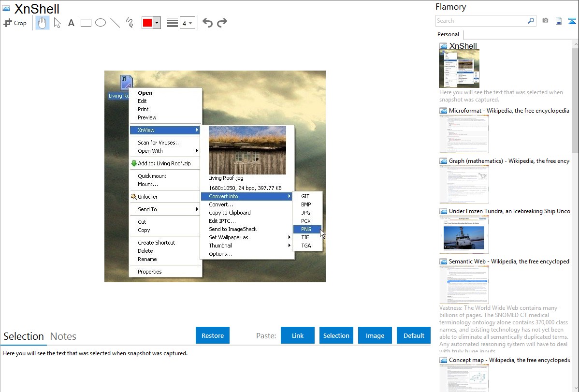
Task: Activate the hand pan tool
Action: [x=43, y=23]
